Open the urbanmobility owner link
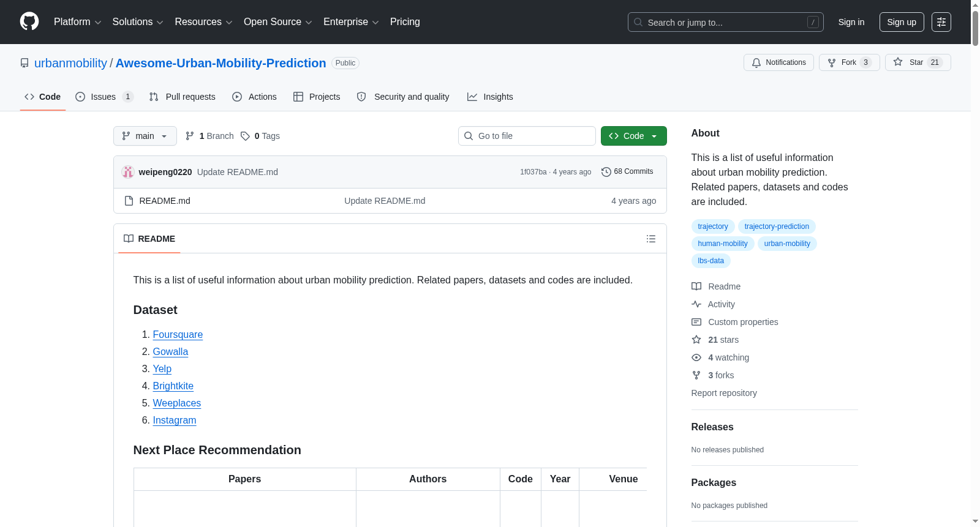The height and width of the screenshot is (527, 980). (x=70, y=63)
